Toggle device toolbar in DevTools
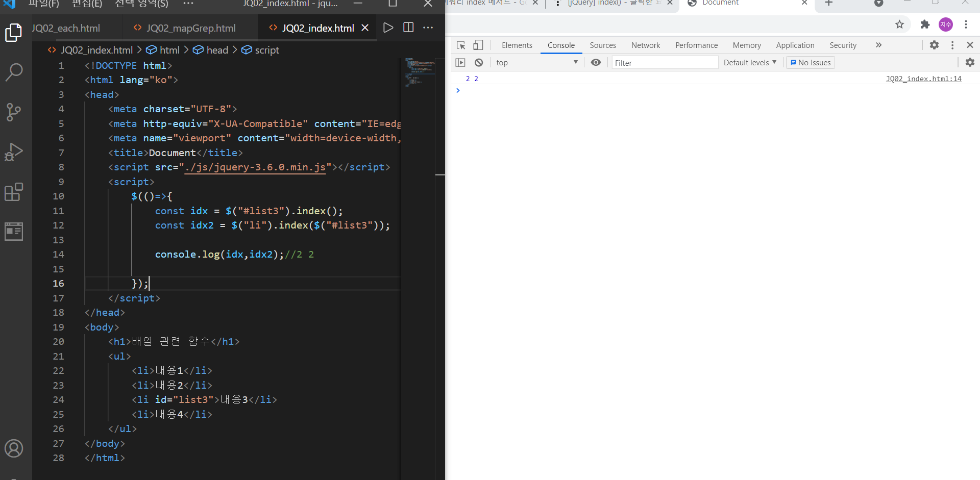 click(x=478, y=45)
